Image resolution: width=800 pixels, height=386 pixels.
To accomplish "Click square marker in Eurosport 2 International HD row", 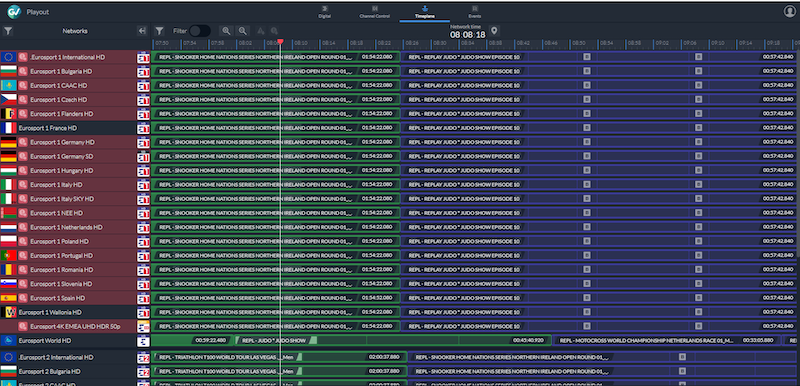I will pyautogui.click(x=682, y=357).
